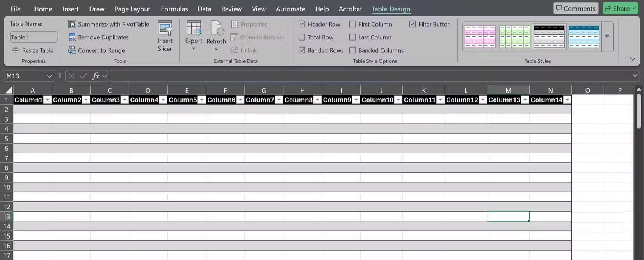The width and height of the screenshot is (644, 260).
Task: Open the Column10 filter dropdown
Action: click(398, 100)
